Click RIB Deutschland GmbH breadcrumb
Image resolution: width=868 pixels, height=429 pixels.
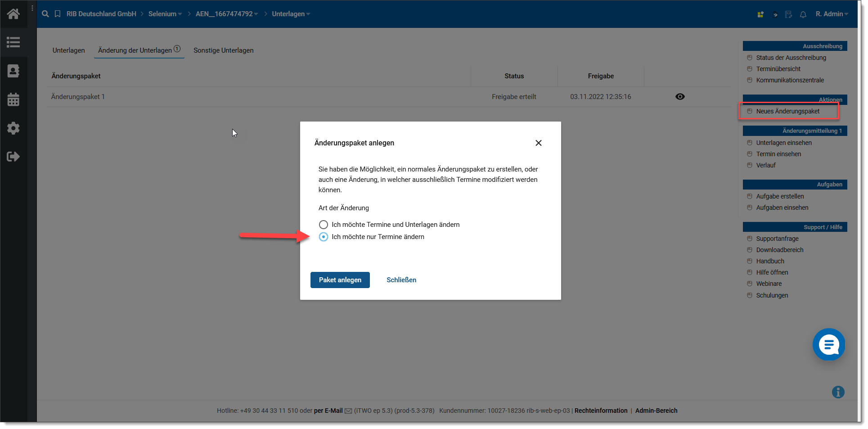[x=101, y=14]
